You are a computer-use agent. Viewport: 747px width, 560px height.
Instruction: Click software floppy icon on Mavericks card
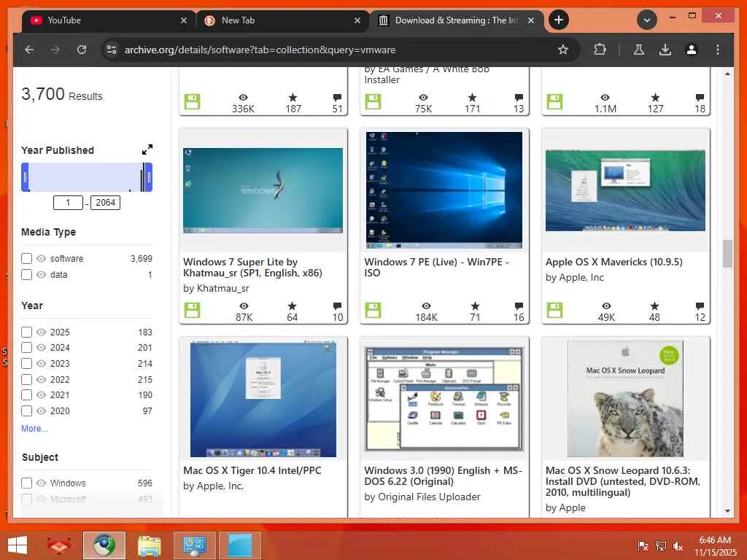point(554,311)
